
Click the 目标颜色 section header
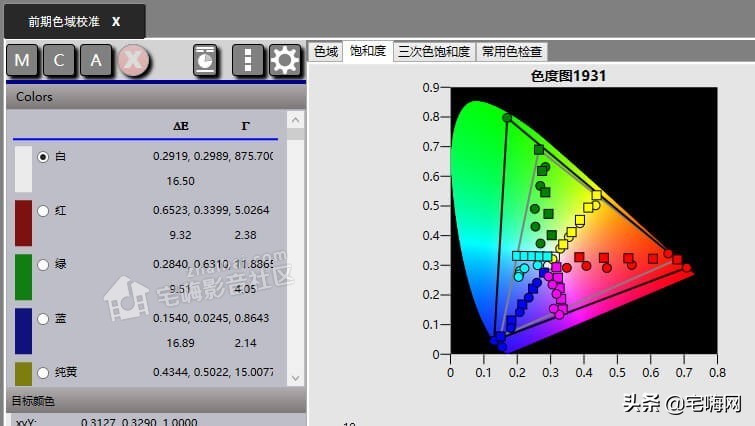click(x=156, y=400)
